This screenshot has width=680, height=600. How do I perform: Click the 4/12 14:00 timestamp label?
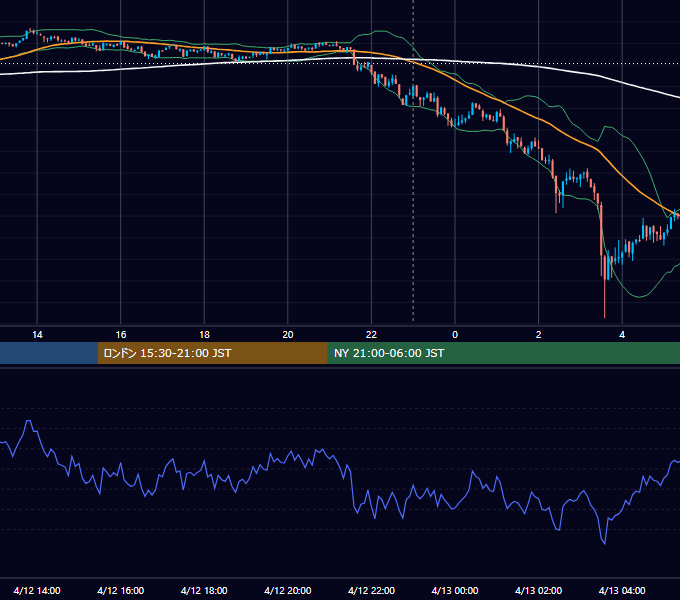click(x=37, y=590)
